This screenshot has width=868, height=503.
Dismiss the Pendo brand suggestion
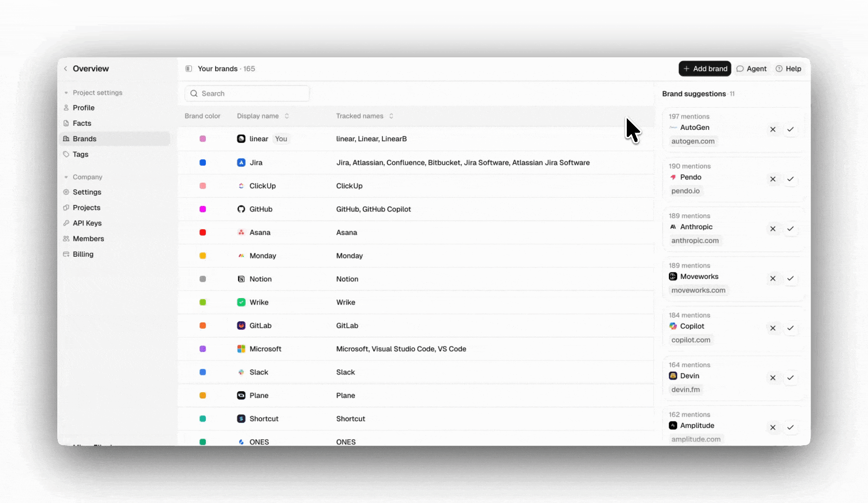773,179
